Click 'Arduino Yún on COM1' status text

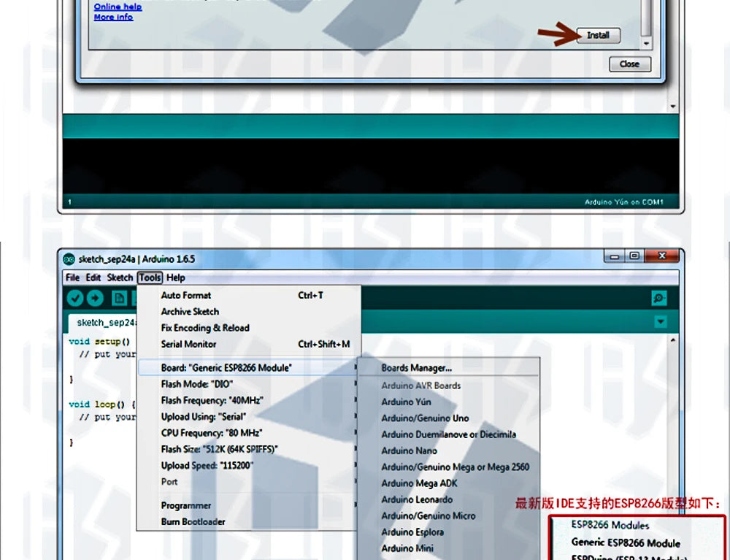624,202
